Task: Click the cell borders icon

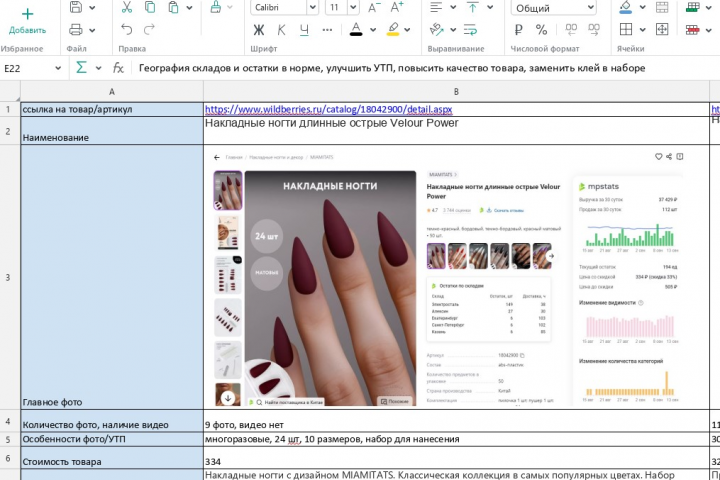Action: tap(626, 30)
